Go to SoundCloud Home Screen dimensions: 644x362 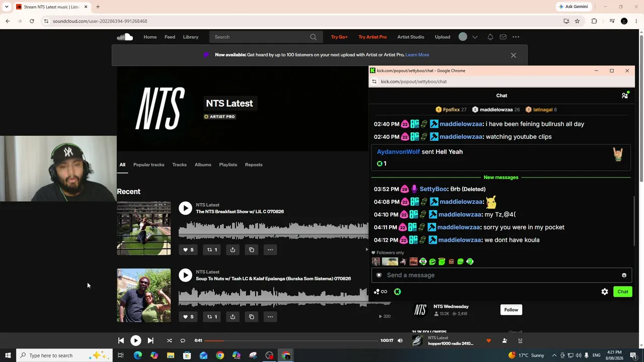coord(150,37)
